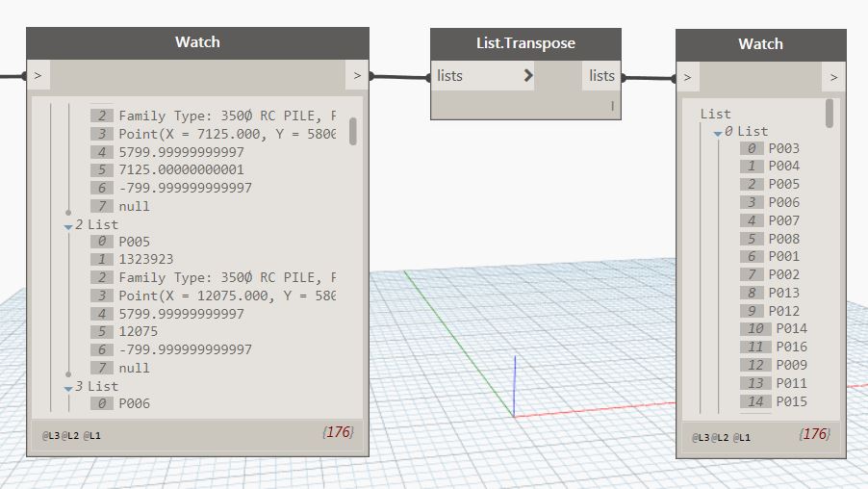Click @L1 level label in right Watch
This screenshot has width=868, height=489.
(x=742, y=437)
